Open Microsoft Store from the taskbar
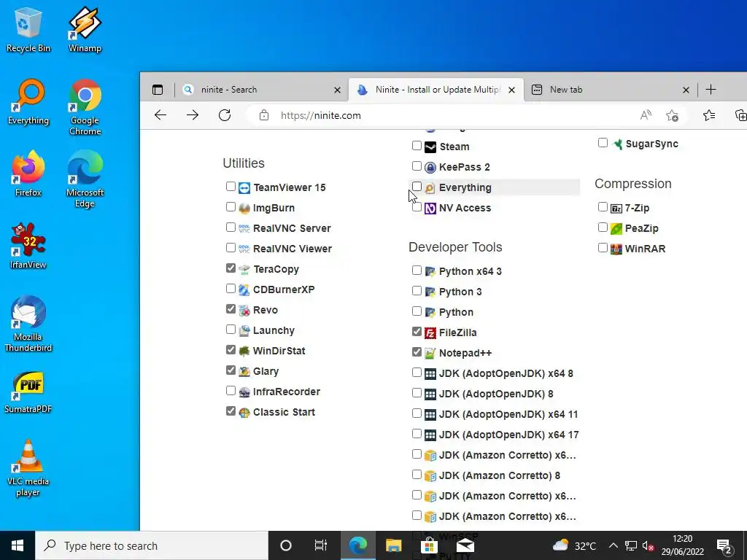The image size is (747, 560). (429, 545)
